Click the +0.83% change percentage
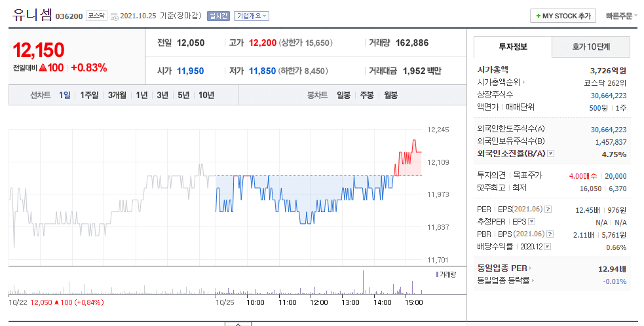Screen dimensions: 644x326 (88, 67)
